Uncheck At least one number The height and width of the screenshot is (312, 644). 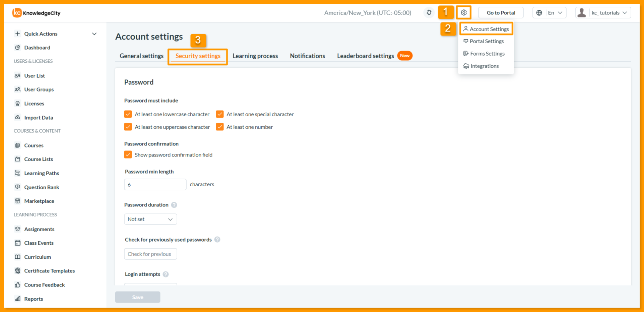[220, 127]
